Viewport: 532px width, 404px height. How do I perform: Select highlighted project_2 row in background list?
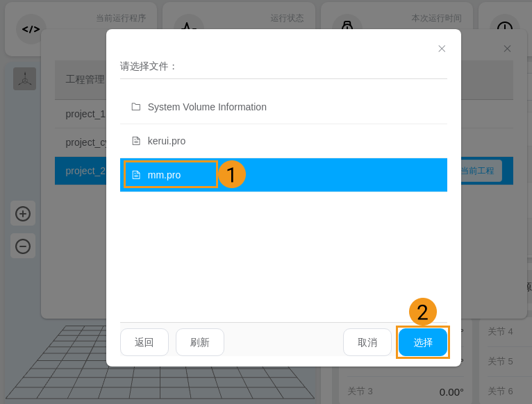pyautogui.click(x=81, y=171)
